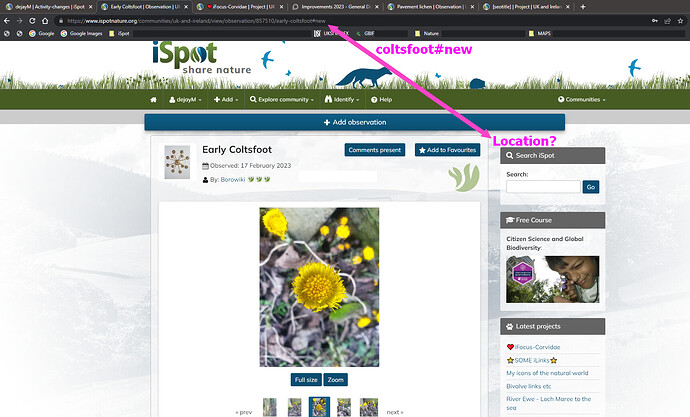Click the observer's avatar thumbnail
Image resolution: width=690 pixels, height=417 pixels.
tap(177, 163)
